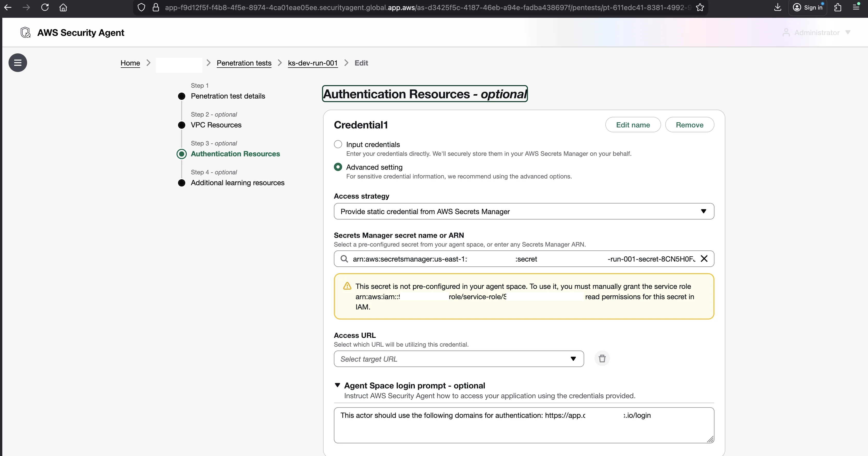Open the Access strategy dropdown
Screen dimensions: 868x456
click(524, 211)
